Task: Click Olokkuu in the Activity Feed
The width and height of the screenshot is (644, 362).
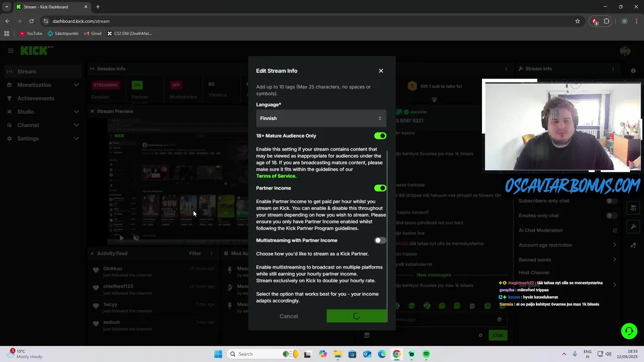Action: [x=113, y=268]
